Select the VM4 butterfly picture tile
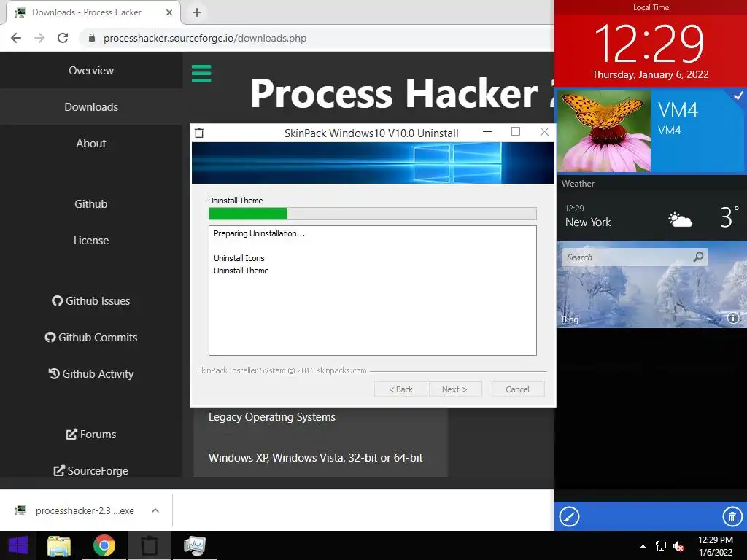The width and height of the screenshot is (747, 560). tap(603, 131)
